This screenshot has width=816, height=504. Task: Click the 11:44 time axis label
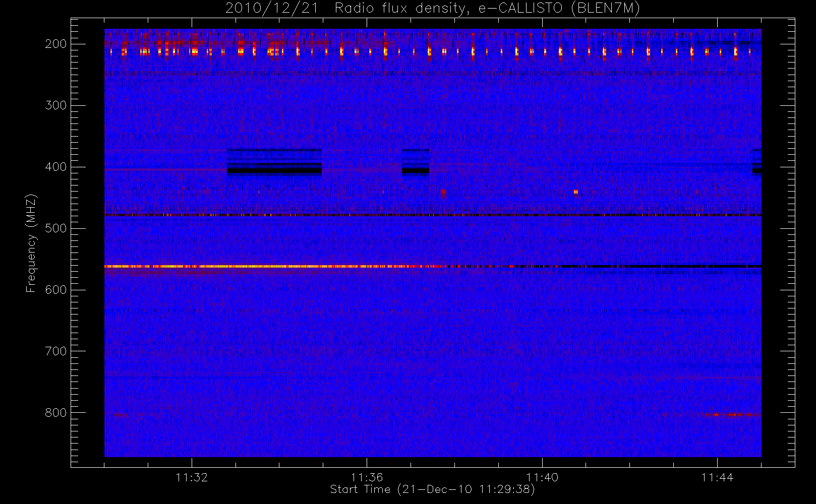(x=717, y=477)
